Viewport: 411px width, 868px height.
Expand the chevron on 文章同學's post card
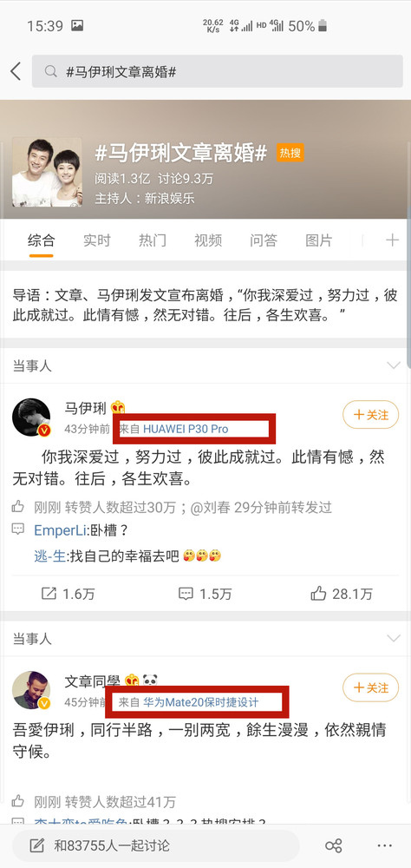394,638
